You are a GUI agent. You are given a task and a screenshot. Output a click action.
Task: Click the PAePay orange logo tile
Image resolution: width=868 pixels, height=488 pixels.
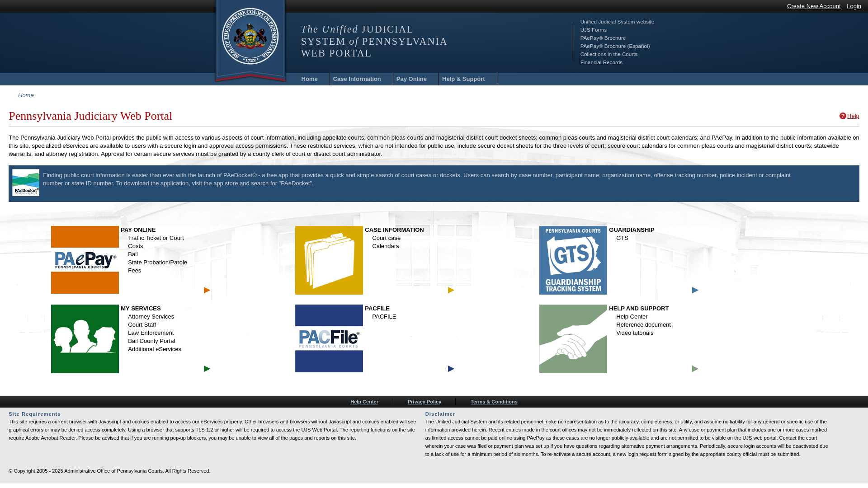click(85, 260)
